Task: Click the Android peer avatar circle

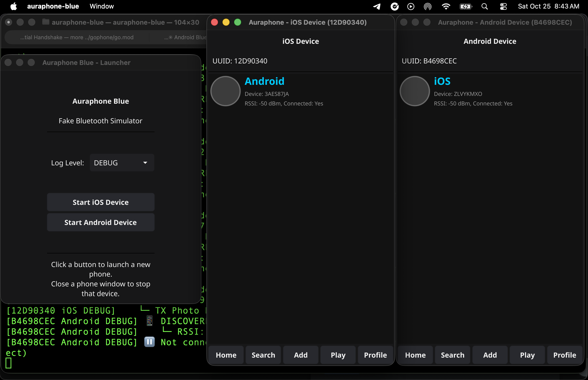Action: pos(225,91)
